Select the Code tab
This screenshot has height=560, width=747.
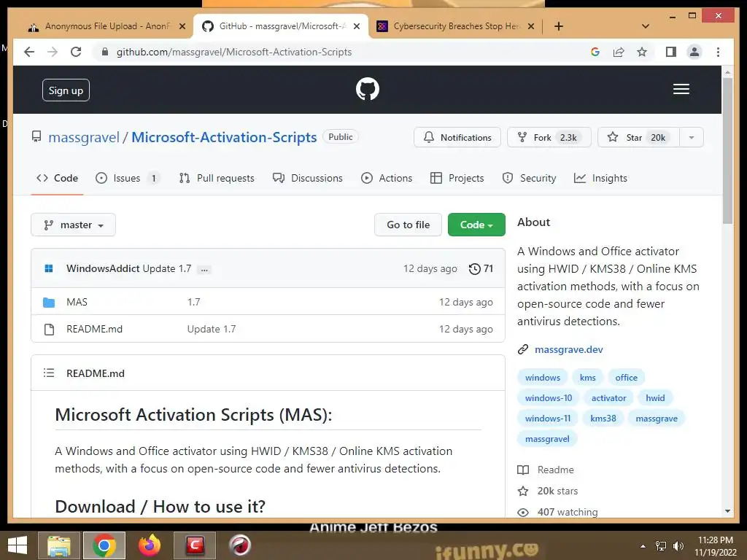(57, 178)
